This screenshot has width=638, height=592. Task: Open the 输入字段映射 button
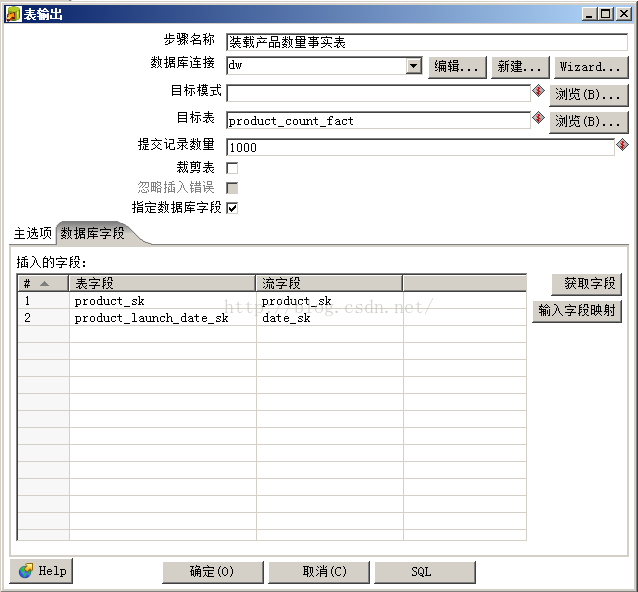click(x=577, y=311)
